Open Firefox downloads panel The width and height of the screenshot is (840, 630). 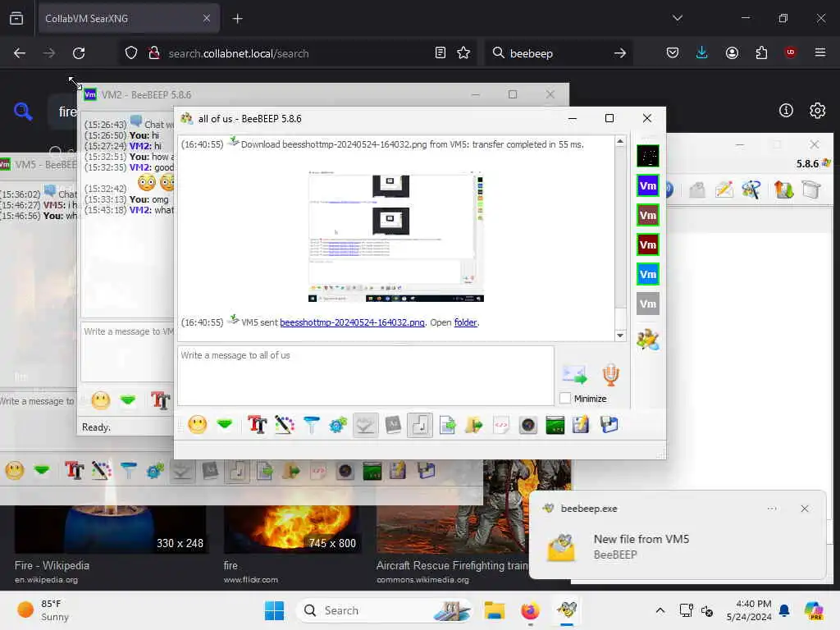(x=701, y=52)
